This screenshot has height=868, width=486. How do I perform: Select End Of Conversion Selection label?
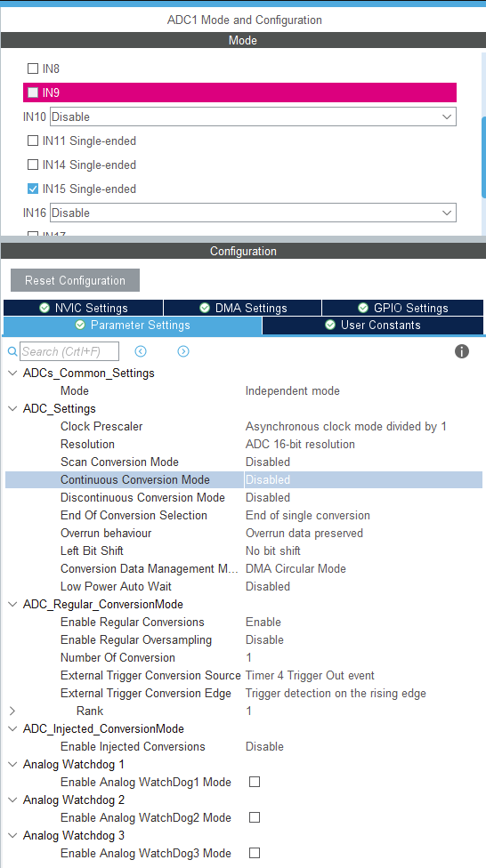point(134,516)
